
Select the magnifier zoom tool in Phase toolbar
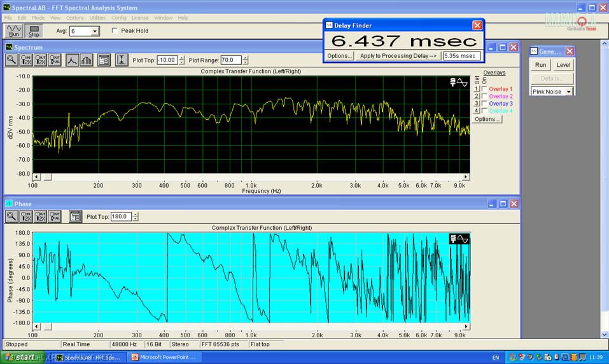click(x=11, y=216)
